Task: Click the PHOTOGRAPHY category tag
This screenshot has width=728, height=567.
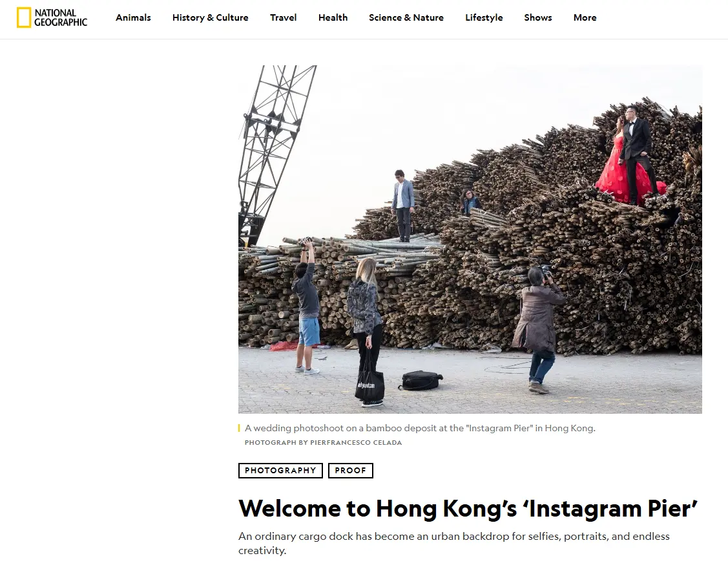Action: [280, 470]
